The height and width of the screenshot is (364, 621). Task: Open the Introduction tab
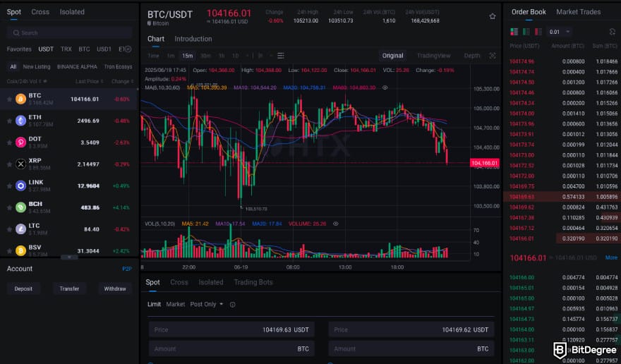pos(193,39)
